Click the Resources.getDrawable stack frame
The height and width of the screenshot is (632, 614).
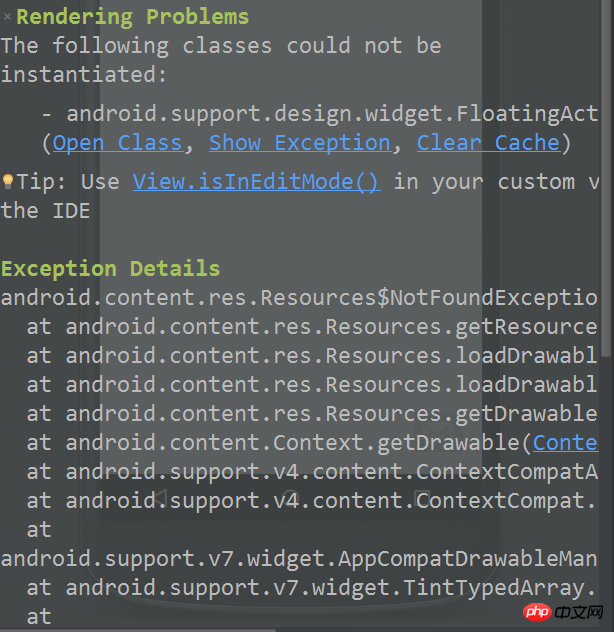point(331,414)
